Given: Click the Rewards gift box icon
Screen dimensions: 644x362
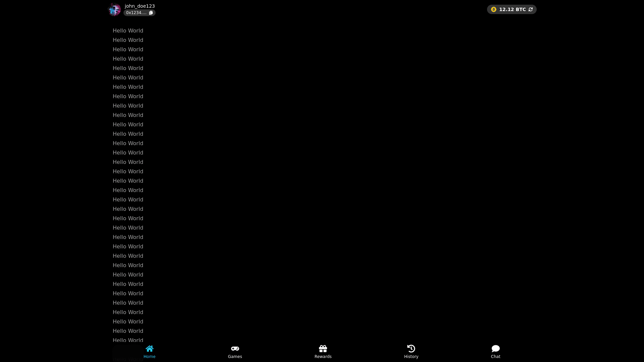Looking at the screenshot, I should (323, 349).
